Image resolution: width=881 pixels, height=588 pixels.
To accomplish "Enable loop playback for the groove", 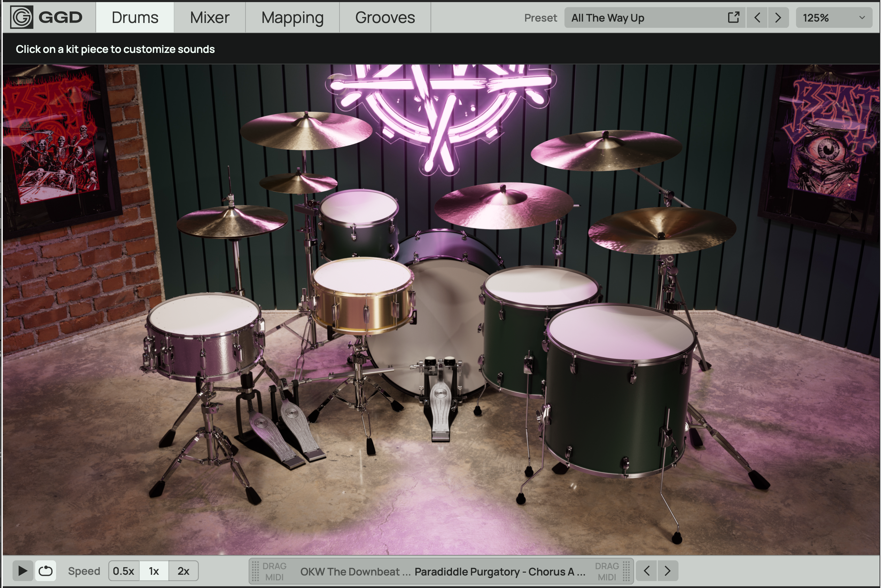I will 45,570.
